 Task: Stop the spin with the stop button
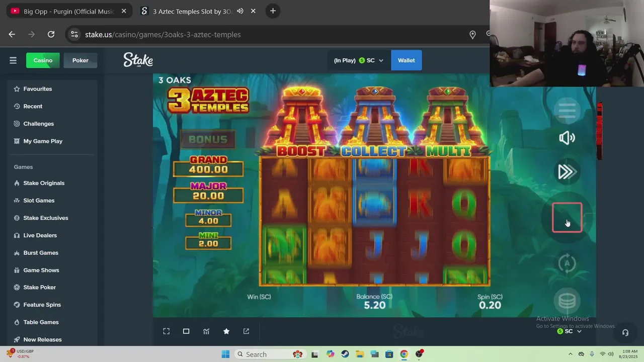pyautogui.click(x=567, y=218)
